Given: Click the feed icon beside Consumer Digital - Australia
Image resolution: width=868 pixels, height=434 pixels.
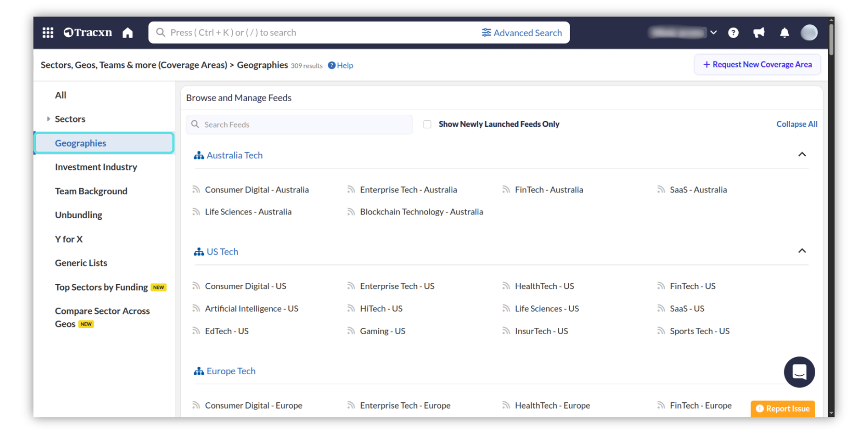Looking at the screenshot, I should (x=196, y=189).
